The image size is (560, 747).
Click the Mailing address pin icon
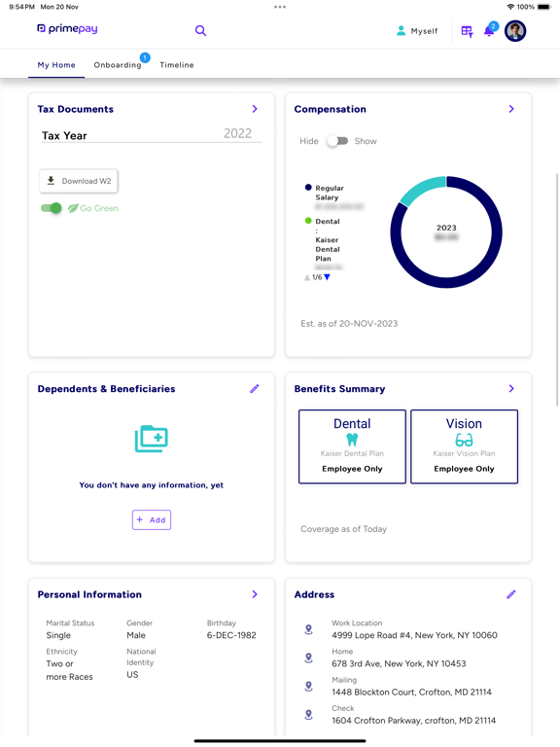308,686
